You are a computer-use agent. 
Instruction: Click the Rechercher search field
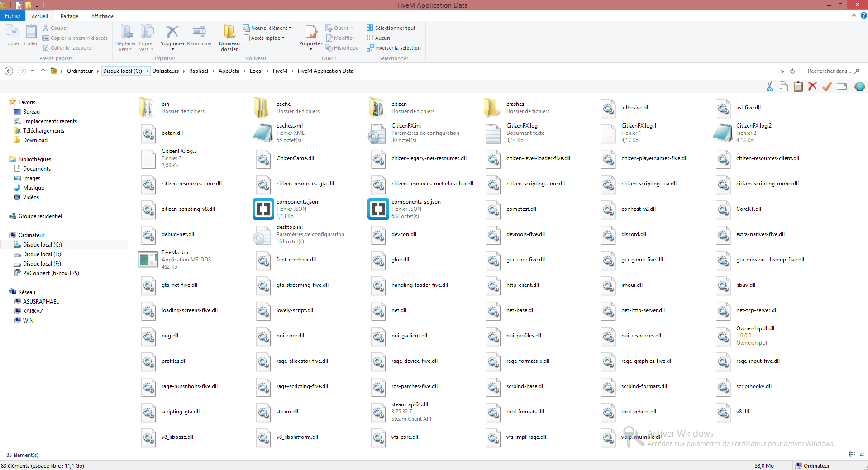tap(829, 71)
